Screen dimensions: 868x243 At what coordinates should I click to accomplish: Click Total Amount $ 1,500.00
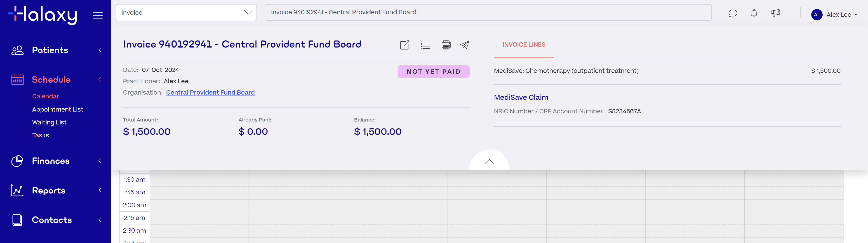(x=147, y=132)
